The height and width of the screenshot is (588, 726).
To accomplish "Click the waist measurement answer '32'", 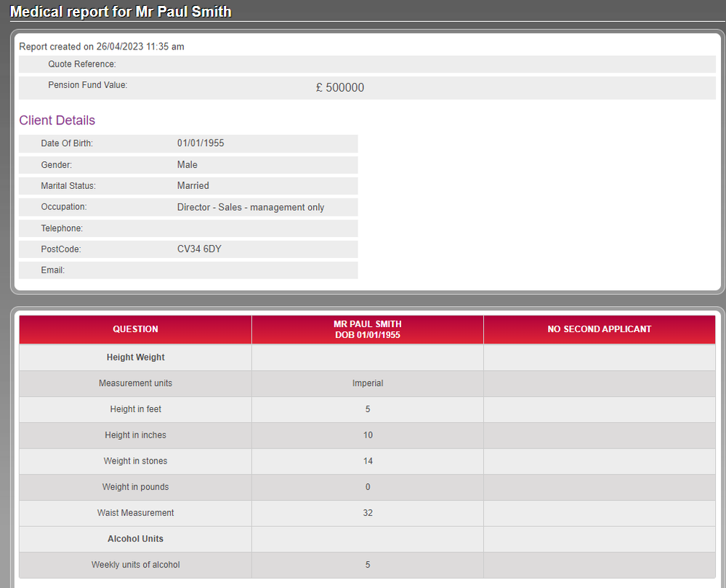I will tap(368, 513).
